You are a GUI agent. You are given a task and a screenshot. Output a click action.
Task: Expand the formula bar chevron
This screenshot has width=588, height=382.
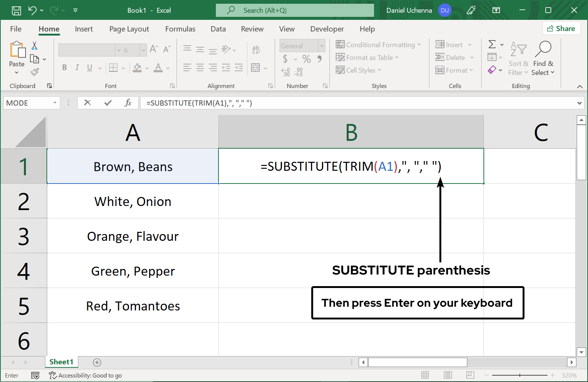[x=579, y=103]
